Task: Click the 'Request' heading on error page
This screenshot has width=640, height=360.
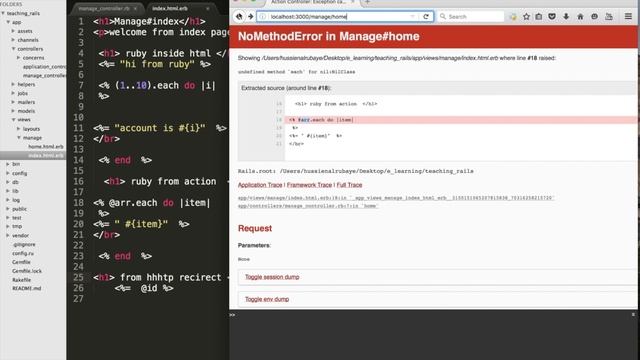Action: click(x=255, y=229)
